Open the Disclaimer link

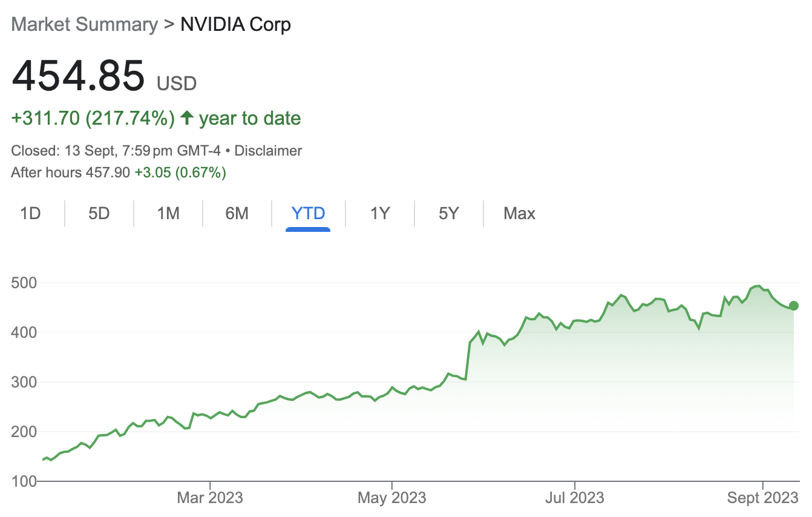[x=268, y=151]
